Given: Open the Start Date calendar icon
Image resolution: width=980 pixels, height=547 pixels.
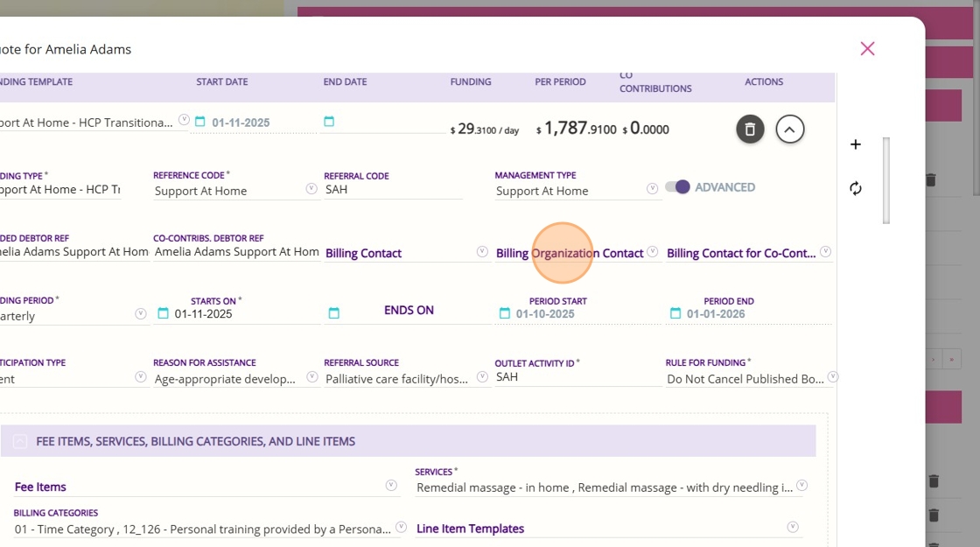Looking at the screenshot, I should 200,122.
